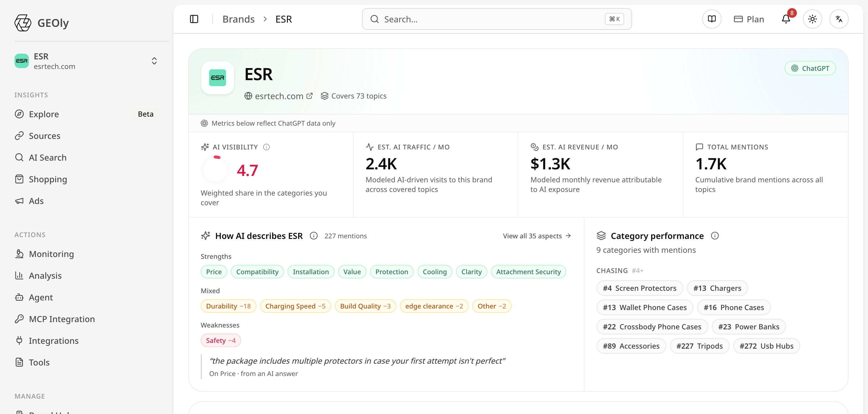Screen dimensions: 868x414
Task: Select the Attachment Security tag
Action: 528,271
